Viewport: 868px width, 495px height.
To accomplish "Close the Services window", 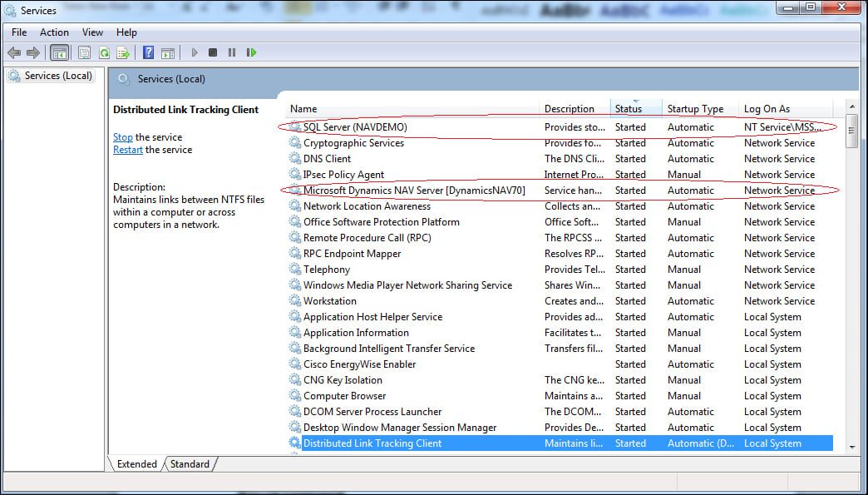I will [842, 7].
